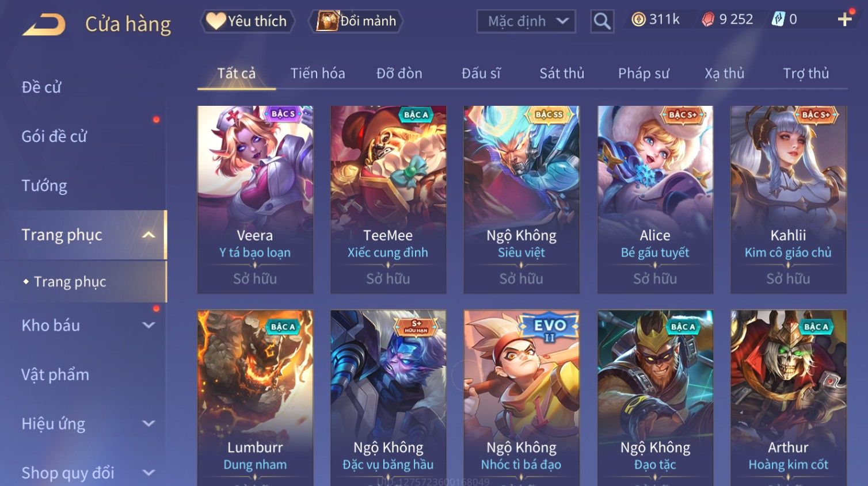868x486 pixels.
Task: Open the Mặc định sort dropdown
Action: click(526, 22)
